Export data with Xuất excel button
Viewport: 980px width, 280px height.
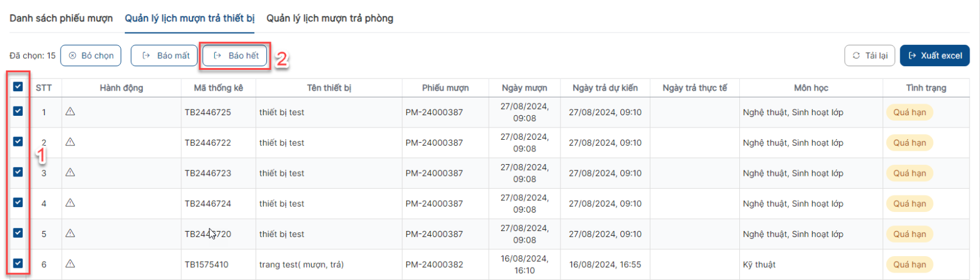pos(935,56)
